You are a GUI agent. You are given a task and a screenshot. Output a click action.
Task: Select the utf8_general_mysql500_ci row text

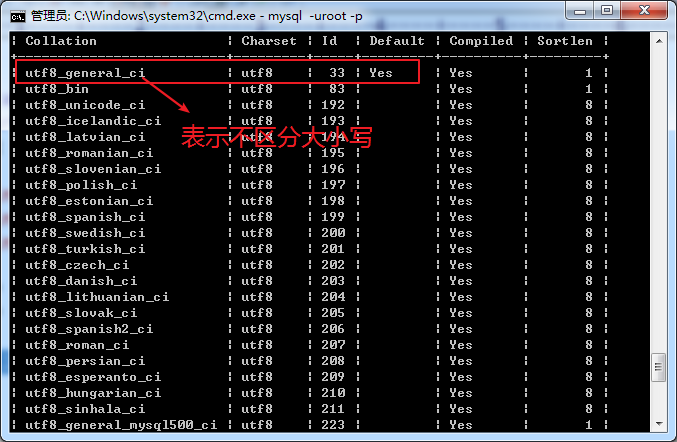[121, 425]
